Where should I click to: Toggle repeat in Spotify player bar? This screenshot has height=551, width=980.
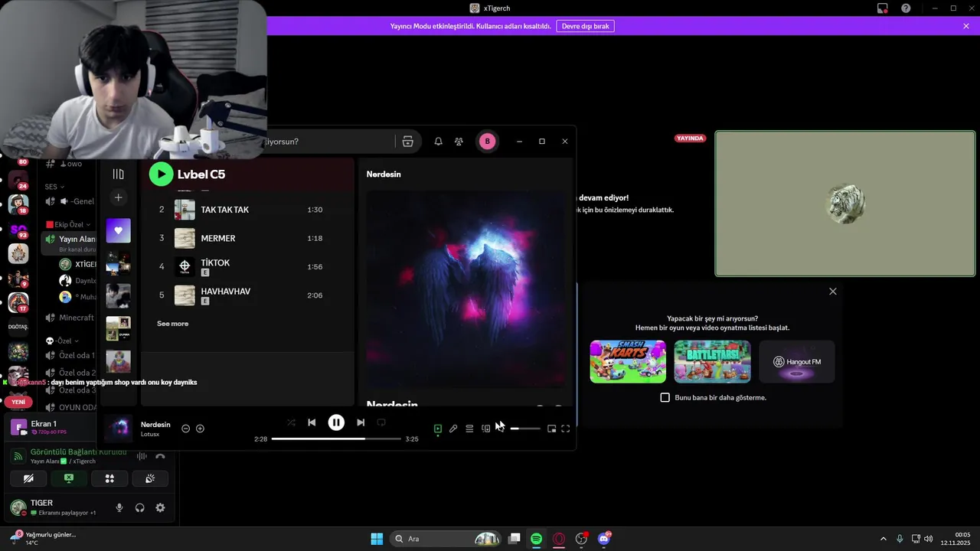(x=381, y=422)
